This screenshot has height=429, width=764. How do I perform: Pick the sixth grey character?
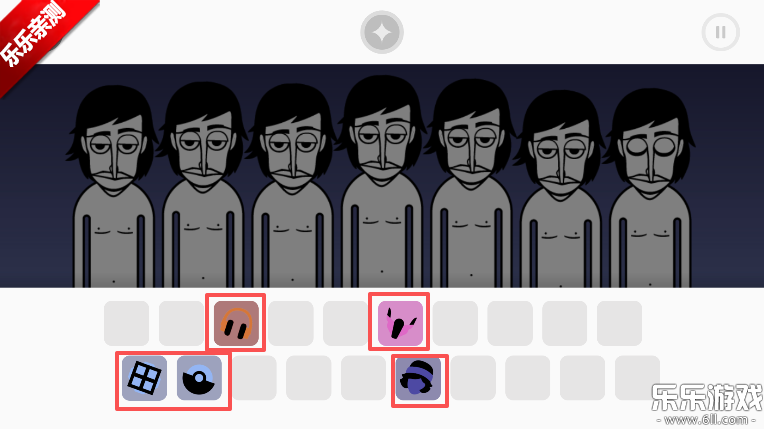tap(560, 189)
